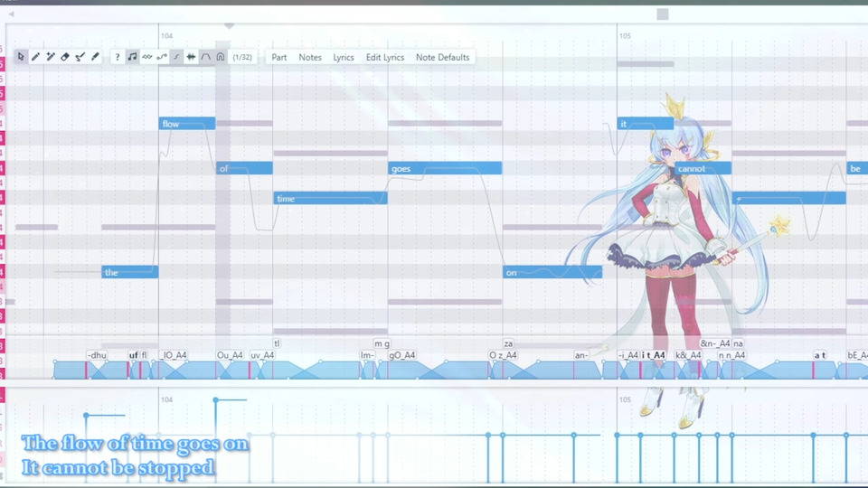Viewport: 868px width, 488px height.
Task: Click the 'gO_A4' phoneme label
Action: pyautogui.click(x=401, y=355)
